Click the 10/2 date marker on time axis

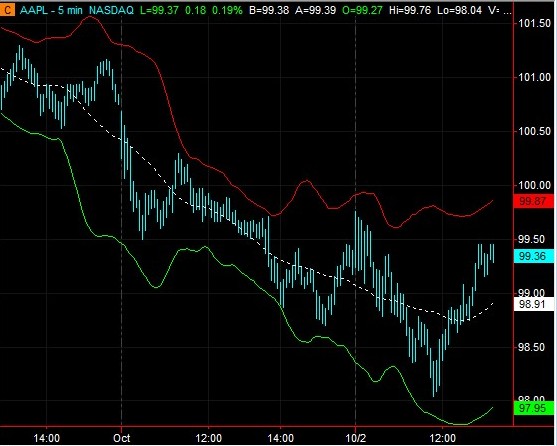tap(356, 438)
